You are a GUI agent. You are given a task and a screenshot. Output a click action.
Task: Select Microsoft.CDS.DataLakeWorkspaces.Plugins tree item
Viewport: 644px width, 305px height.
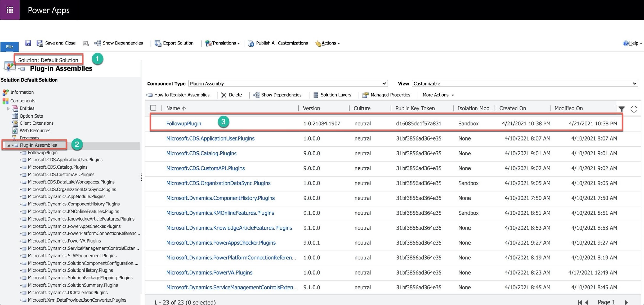tap(71, 182)
